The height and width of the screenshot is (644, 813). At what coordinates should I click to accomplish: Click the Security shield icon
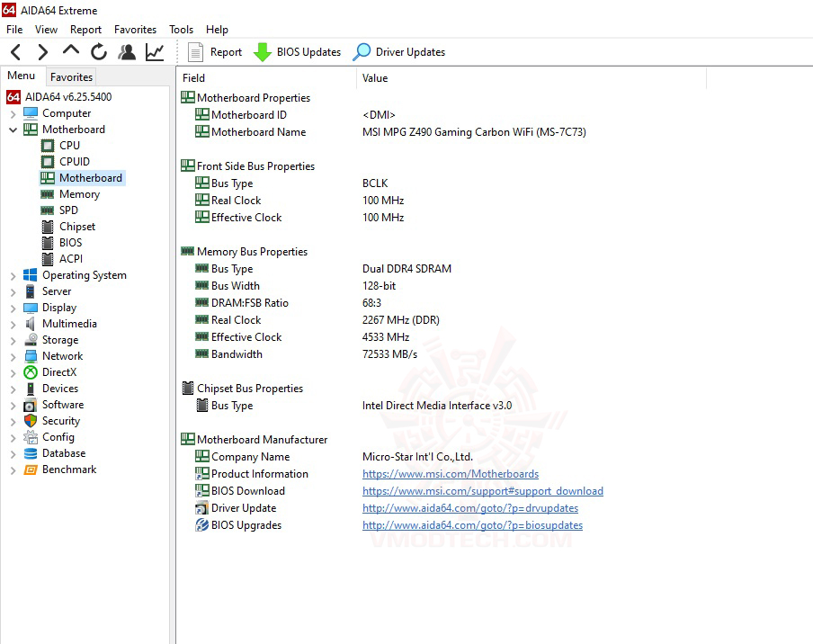coord(31,421)
